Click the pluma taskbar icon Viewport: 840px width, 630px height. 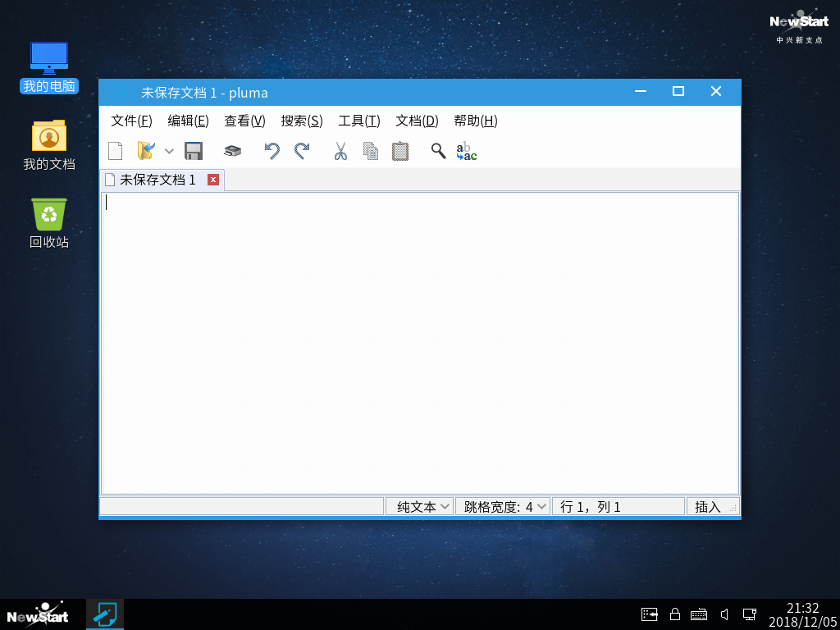(105, 614)
